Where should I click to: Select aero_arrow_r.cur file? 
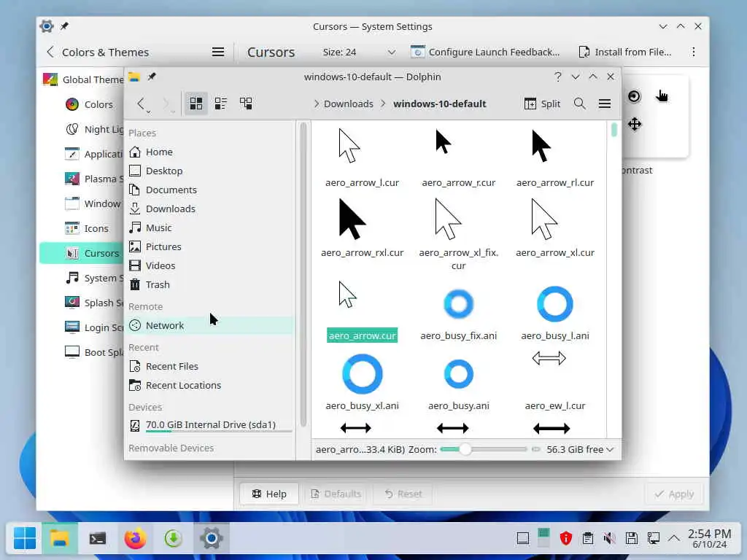pyautogui.click(x=458, y=158)
